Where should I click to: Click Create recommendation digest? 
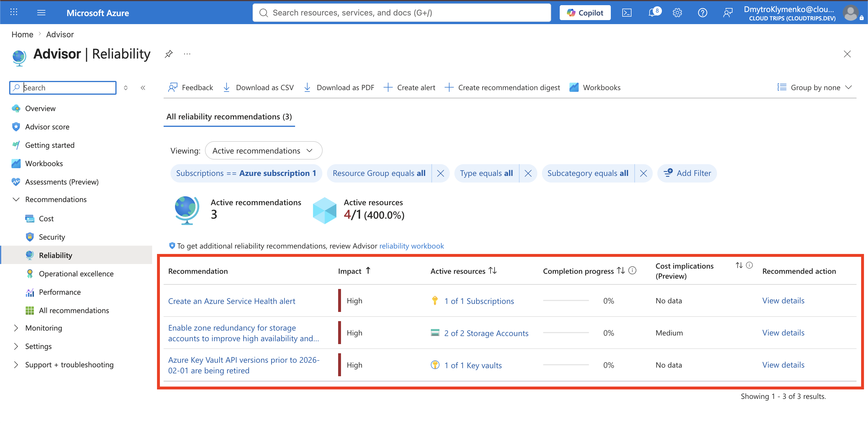coord(502,88)
